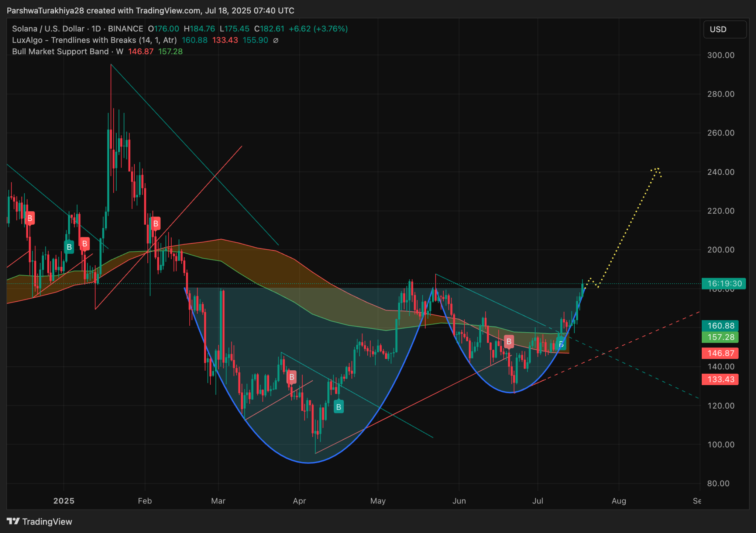Image resolution: width=756 pixels, height=533 pixels.
Task: Click the open value O176.00
Action: [164, 29]
